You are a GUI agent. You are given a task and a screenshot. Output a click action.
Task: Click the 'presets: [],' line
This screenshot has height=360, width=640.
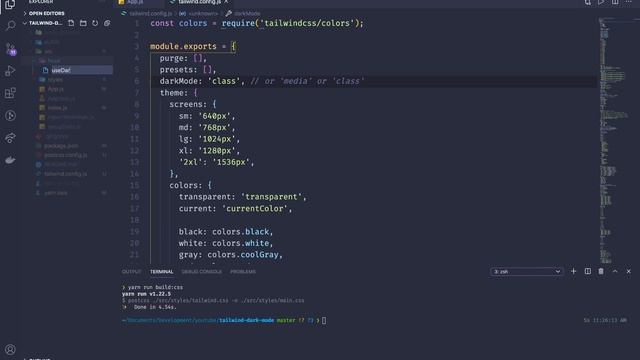[188, 70]
